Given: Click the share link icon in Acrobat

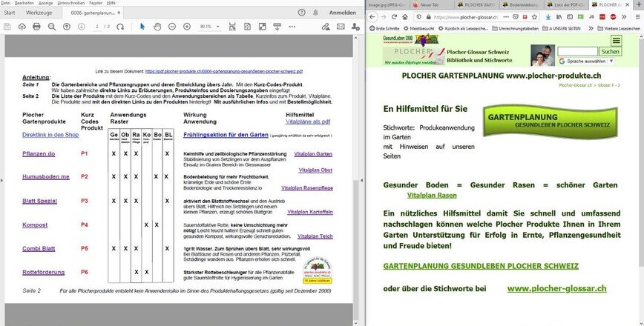Looking at the screenshot, I should coord(325,27).
